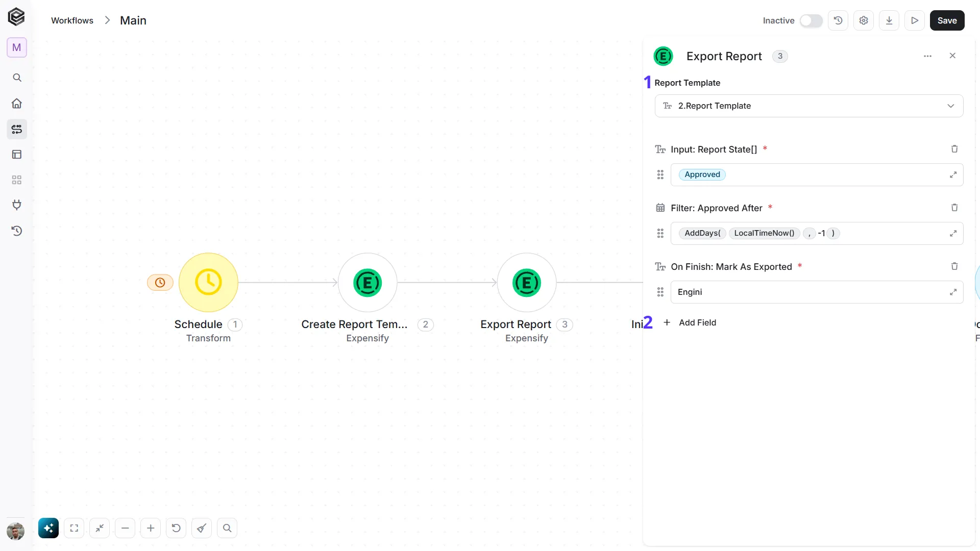Open the AI assistant sparkle button

tap(48, 528)
